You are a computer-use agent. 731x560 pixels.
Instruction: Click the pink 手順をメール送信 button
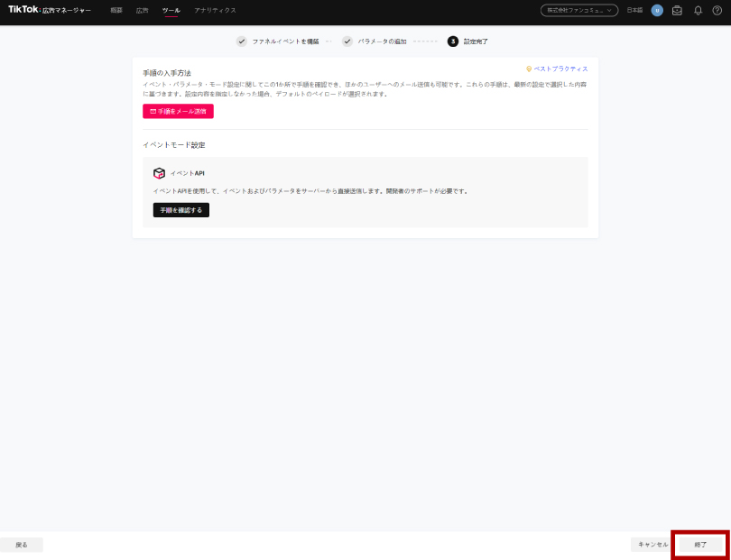pyautogui.click(x=178, y=111)
